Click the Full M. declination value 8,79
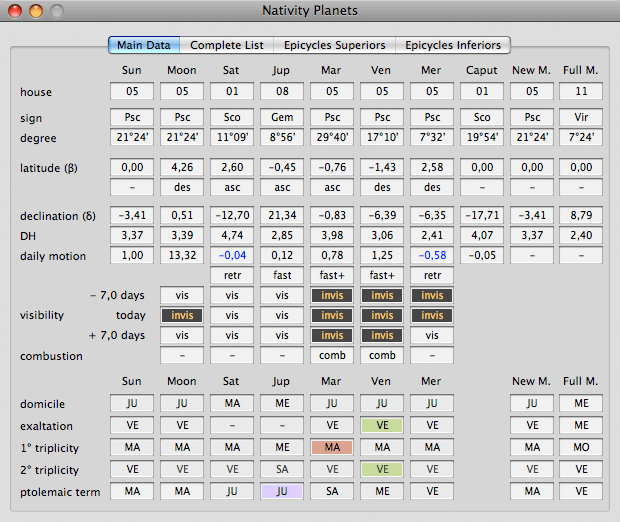 581,215
